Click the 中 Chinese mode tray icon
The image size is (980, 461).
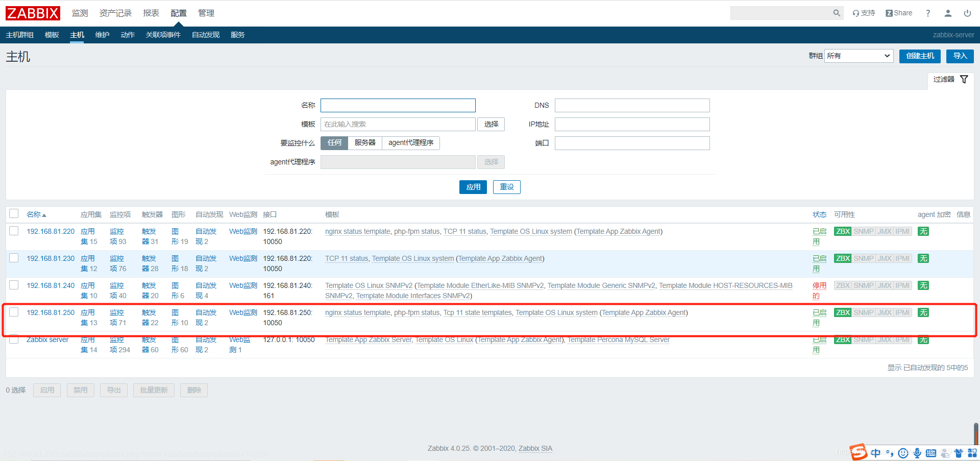point(876,453)
